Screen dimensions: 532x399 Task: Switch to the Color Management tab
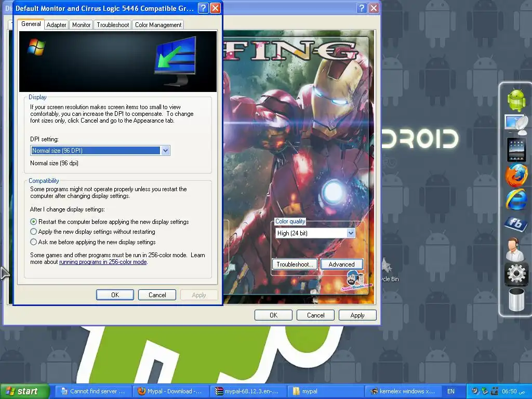click(x=158, y=25)
